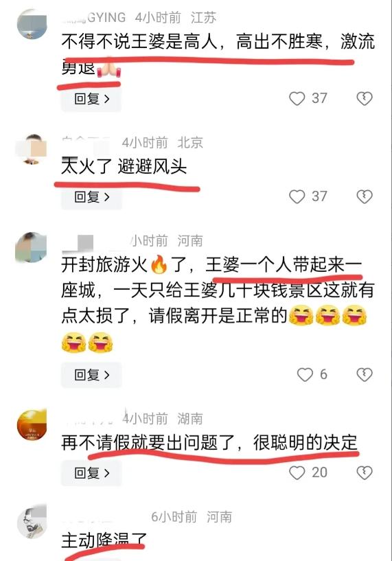This screenshot has width=392, height=561.
Task: Reply to the 激流勇退 comment from 江苏
Action: tap(91, 99)
